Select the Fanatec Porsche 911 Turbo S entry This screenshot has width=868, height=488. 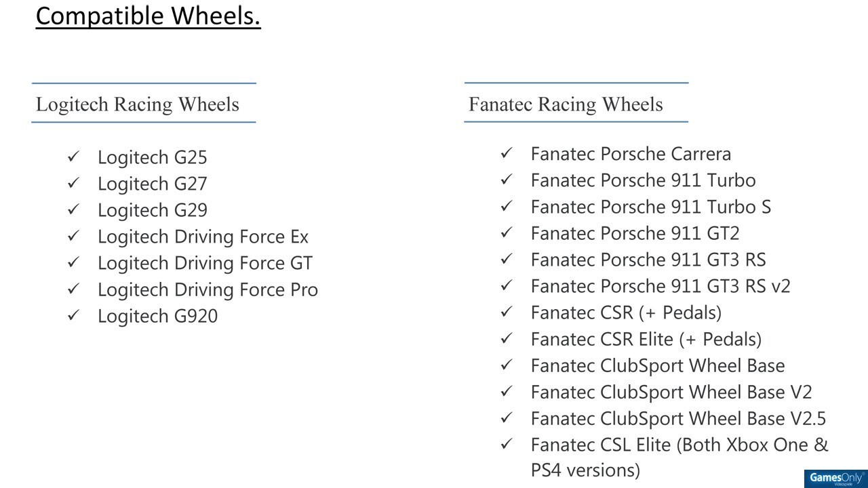click(650, 207)
